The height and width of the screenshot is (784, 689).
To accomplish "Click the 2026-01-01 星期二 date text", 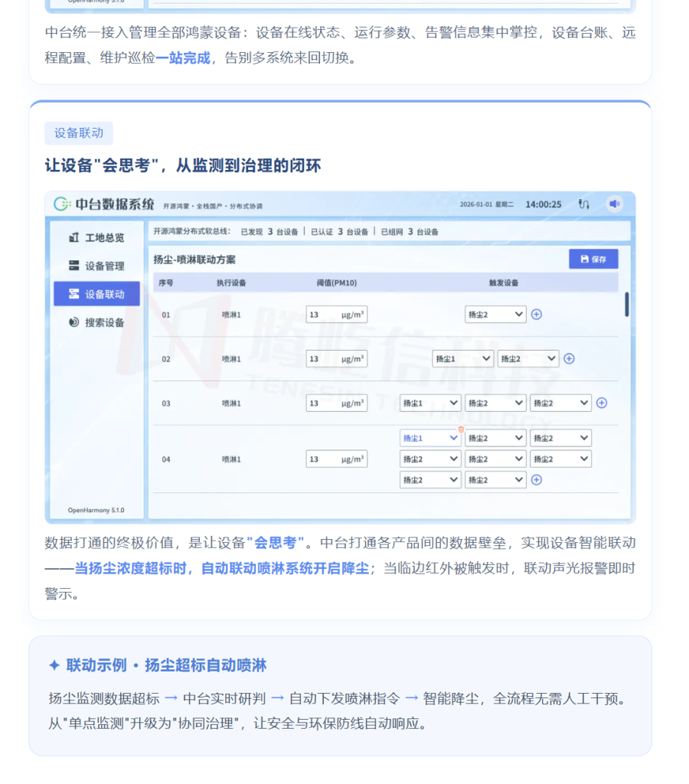I will point(486,204).
